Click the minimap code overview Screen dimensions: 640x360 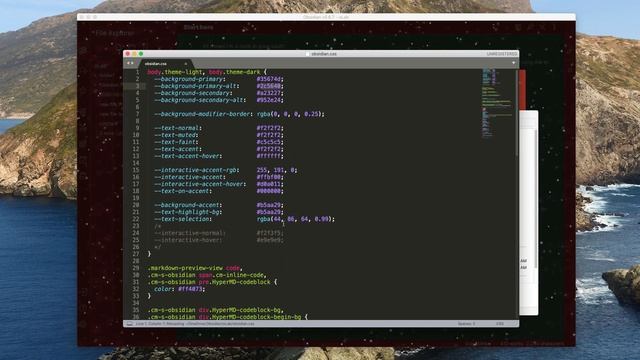coord(496,104)
